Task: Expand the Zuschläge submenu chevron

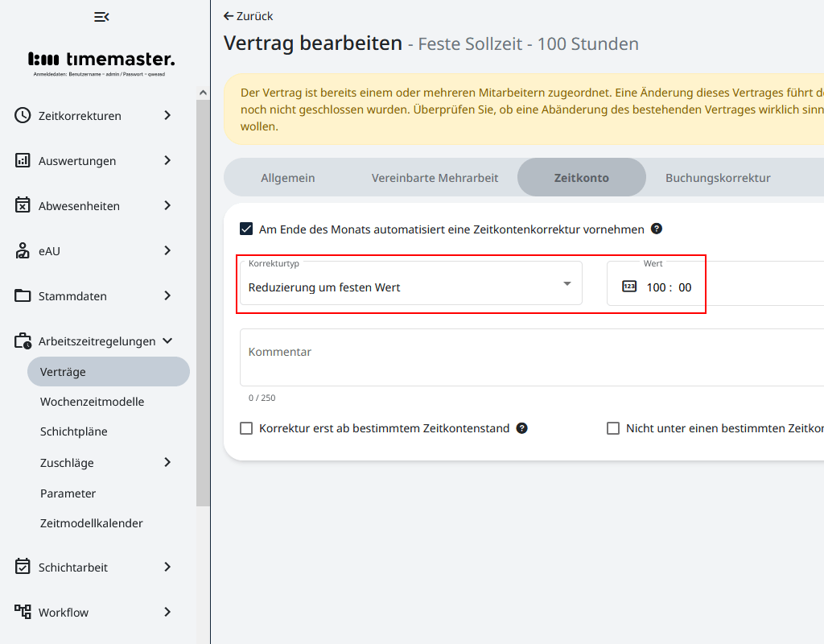Action: [x=167, y=462]
